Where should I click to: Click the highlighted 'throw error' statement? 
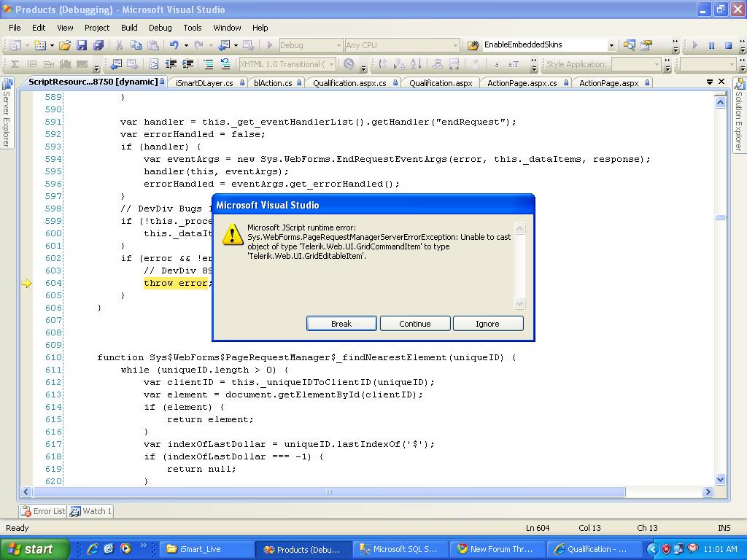[176, 284]
